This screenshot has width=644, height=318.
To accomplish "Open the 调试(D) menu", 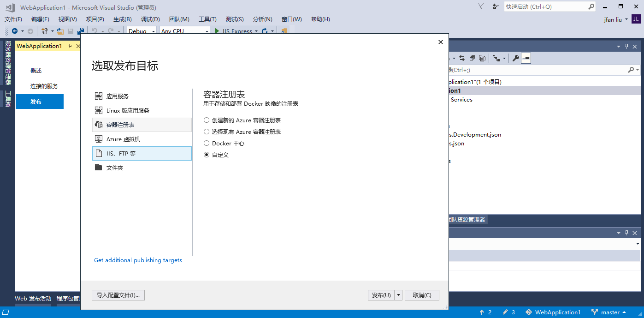I will coord(150,19).
